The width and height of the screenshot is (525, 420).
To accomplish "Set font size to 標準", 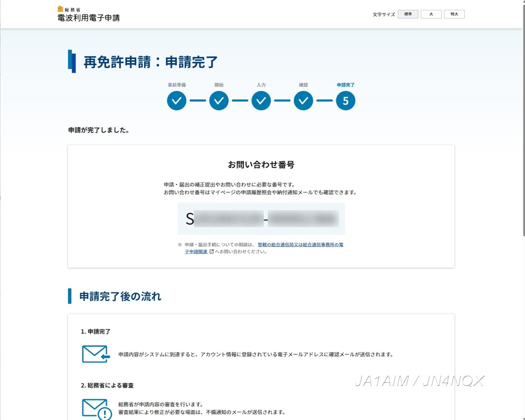I will point(408,14).
